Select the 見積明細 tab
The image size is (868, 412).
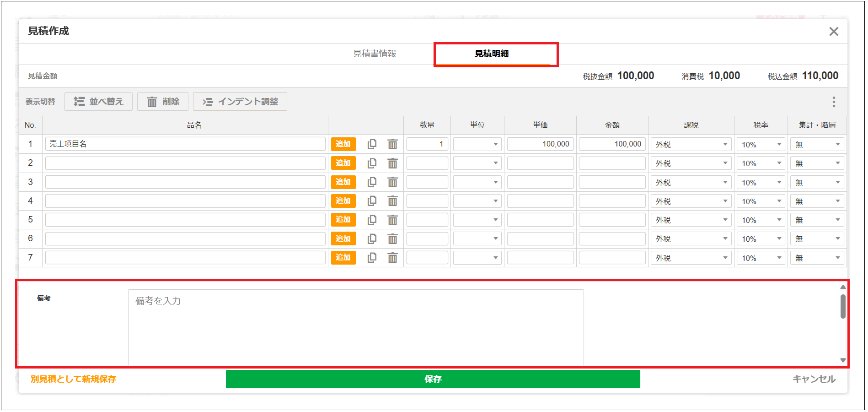492,54
